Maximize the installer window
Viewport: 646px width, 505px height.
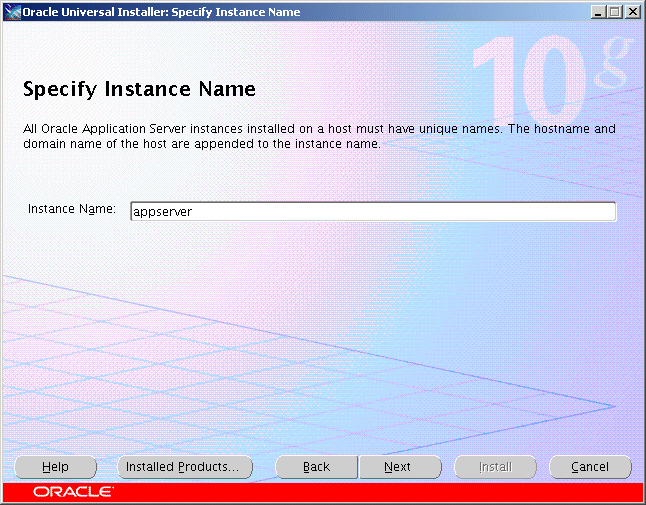[x=615, y=12]
